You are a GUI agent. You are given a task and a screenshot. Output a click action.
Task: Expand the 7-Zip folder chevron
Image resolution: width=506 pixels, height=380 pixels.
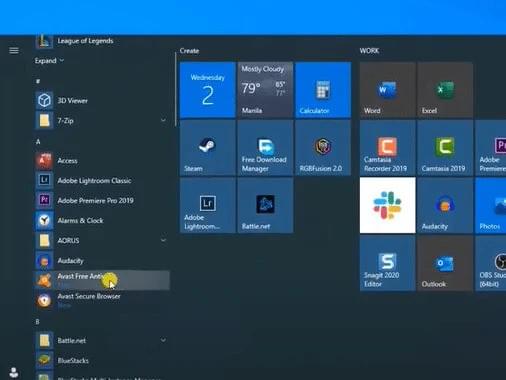[163, 120]
